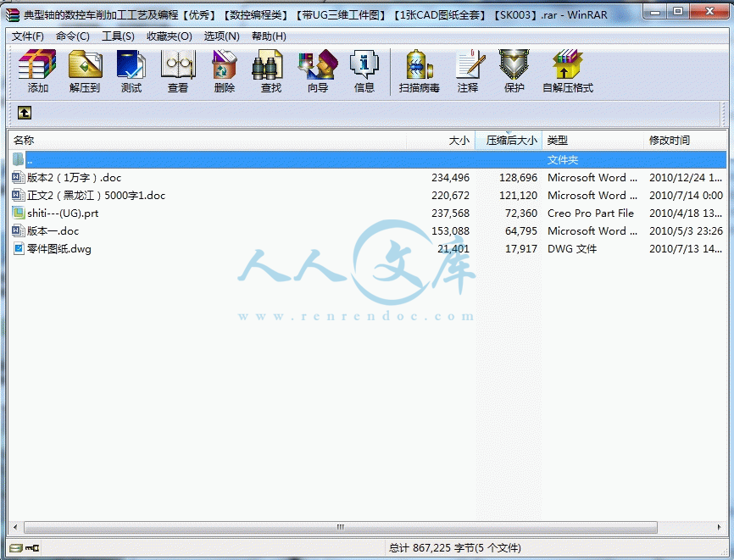734x560 pixels.
Task: Open the 选项(N) menu
Action: pyautogui.click(x=221, y=36)
